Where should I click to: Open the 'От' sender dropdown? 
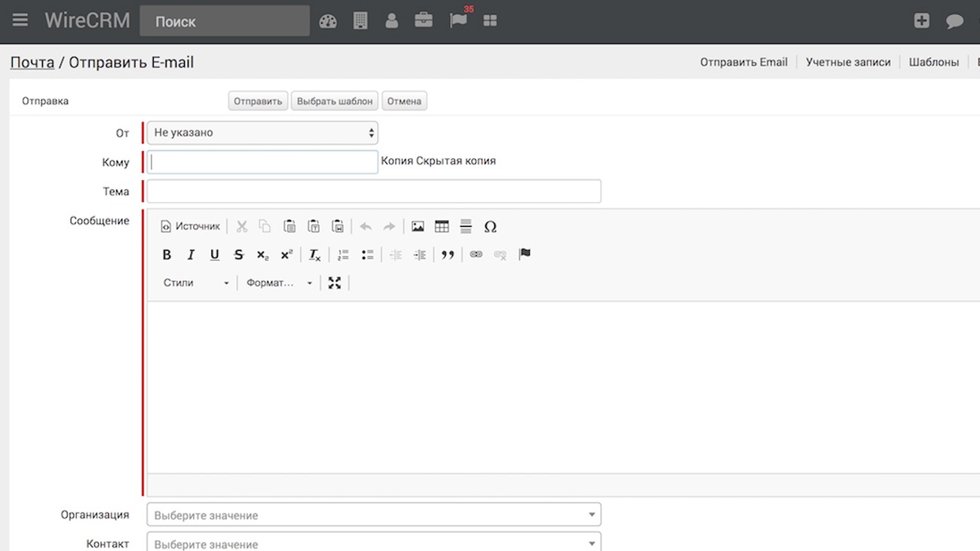click(262, 133)
